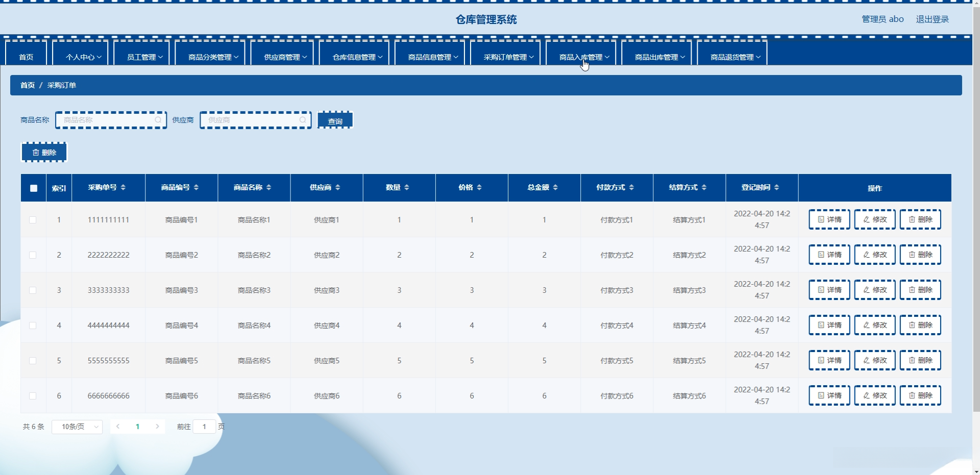Expand 商品入库管理 menu

tap(581, 54)
